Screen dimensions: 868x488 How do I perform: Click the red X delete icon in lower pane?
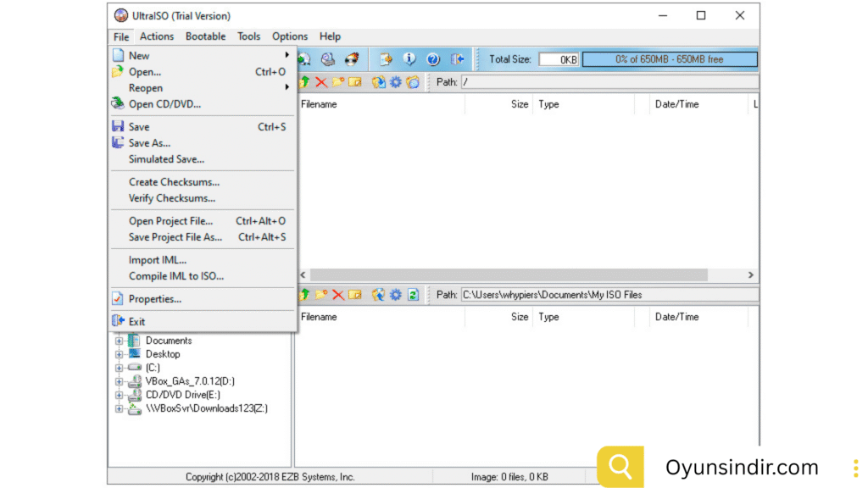tap(338, 295)
